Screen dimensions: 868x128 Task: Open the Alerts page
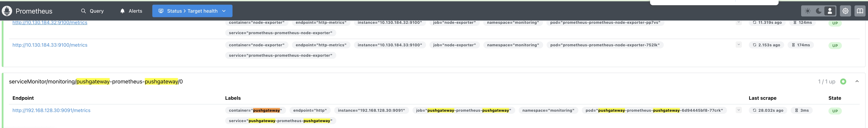pos(131,11)
